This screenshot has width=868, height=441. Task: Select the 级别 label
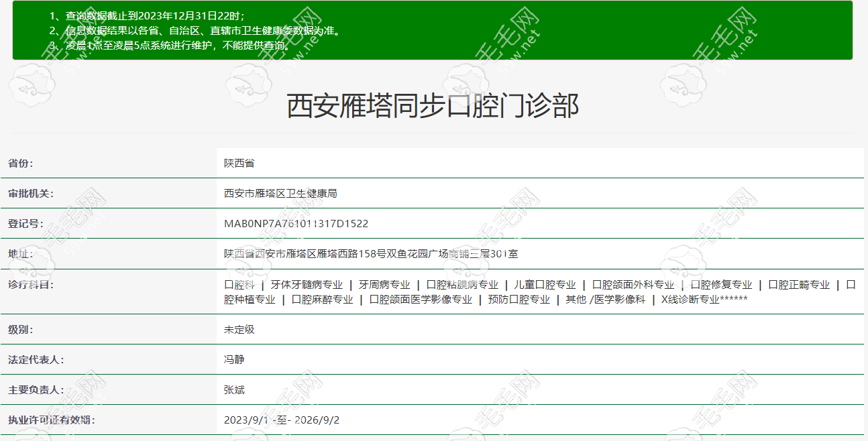click(20, 330)
